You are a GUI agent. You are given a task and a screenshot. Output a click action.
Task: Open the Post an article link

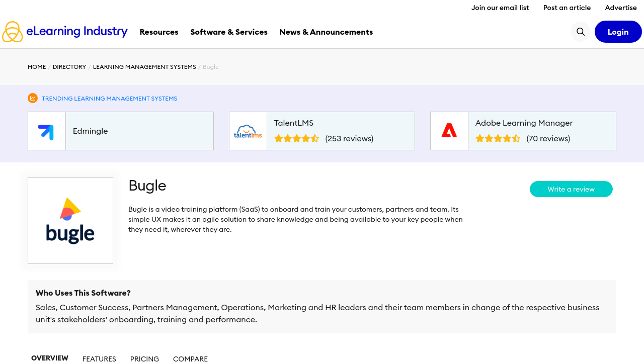coord(567,8)
